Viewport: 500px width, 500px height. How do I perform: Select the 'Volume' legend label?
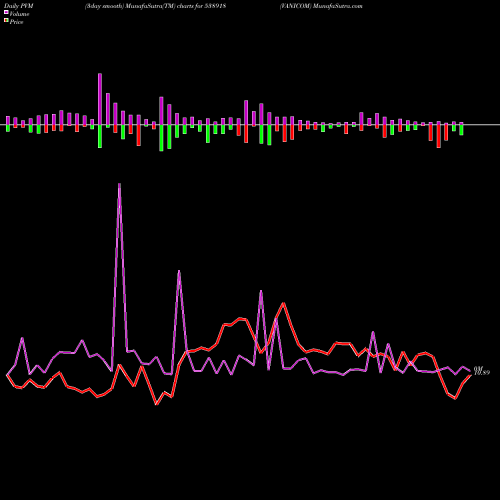click(19, 14)
